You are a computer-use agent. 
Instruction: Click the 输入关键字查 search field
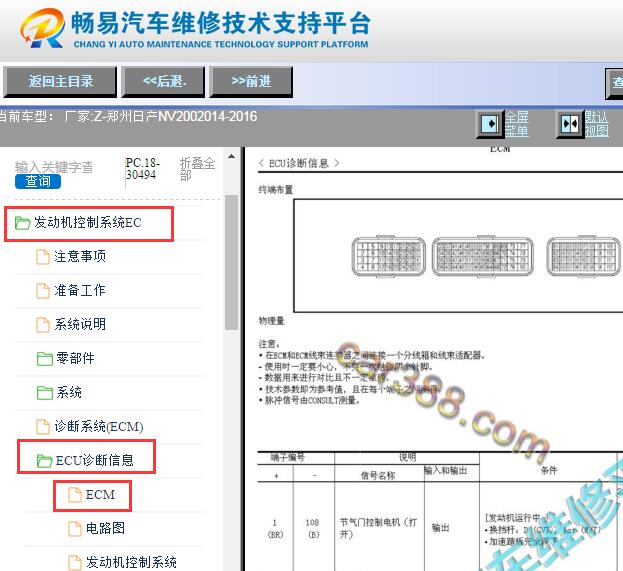point(54,167)
